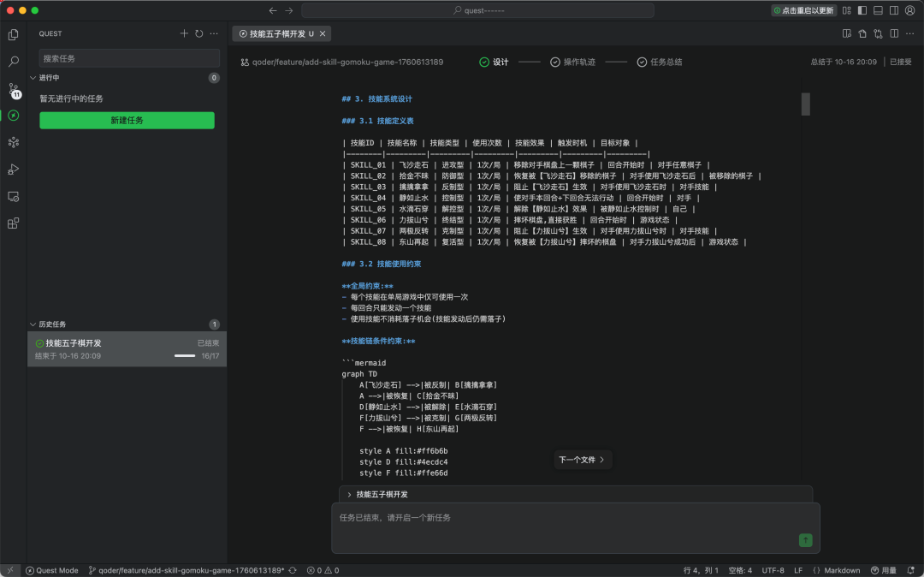The width and height of the screenshot is (924, 577).
Task: Toggle the secondary sidebar layout button
Action: (892, 10)
